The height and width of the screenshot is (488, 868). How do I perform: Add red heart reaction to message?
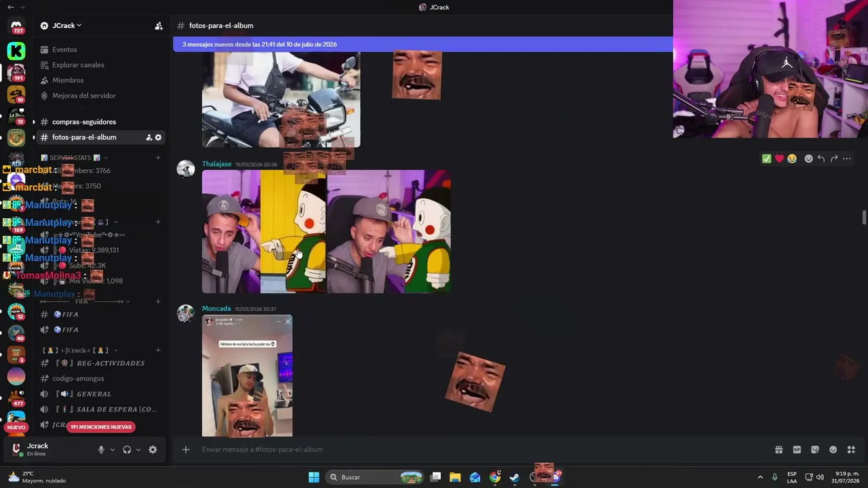(779, 159)
